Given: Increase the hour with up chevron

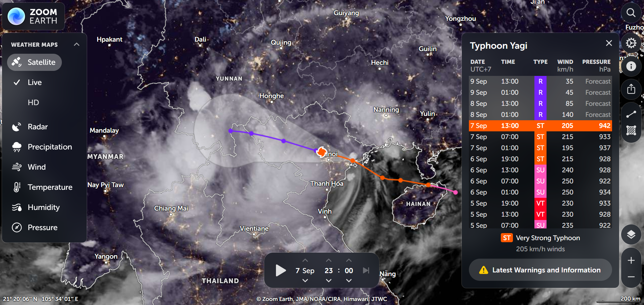Looking at the screenshot, I should click(x=329, y=260).
